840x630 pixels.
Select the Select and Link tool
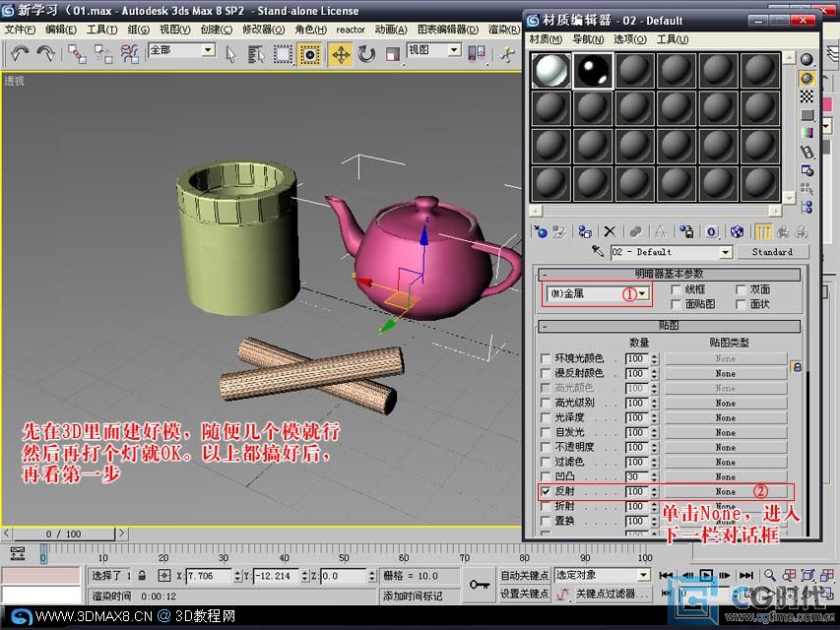[77, 53]
